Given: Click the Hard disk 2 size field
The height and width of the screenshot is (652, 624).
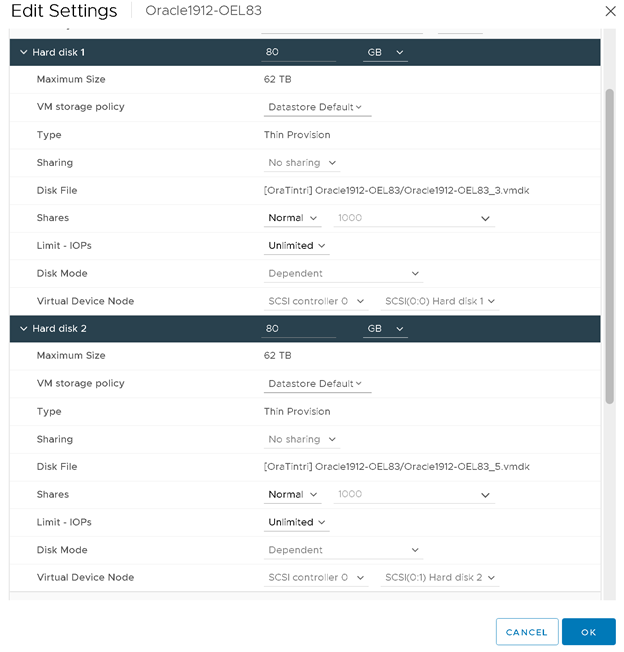Looking at the screenshot, I should [298, 328].
